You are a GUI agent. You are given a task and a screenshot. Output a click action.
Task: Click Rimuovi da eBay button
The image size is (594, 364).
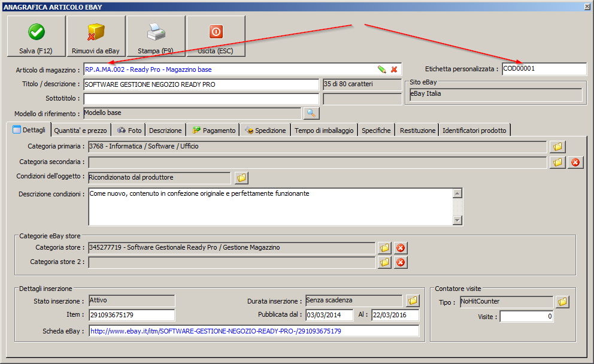click(x=96, y=37)
